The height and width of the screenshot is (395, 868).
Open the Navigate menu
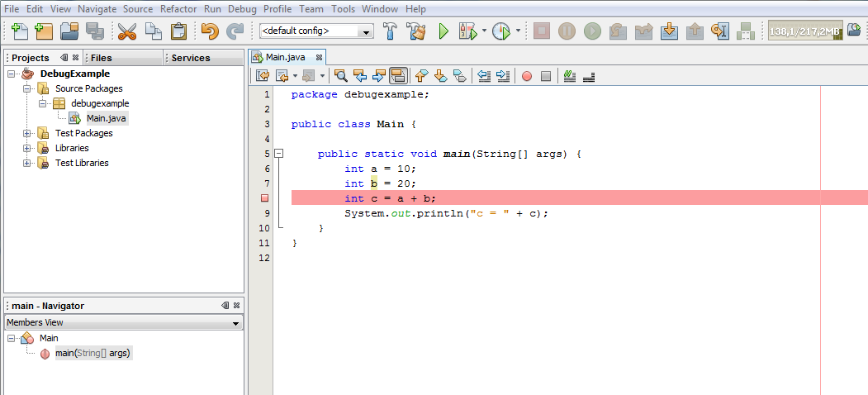click(97, 9)
